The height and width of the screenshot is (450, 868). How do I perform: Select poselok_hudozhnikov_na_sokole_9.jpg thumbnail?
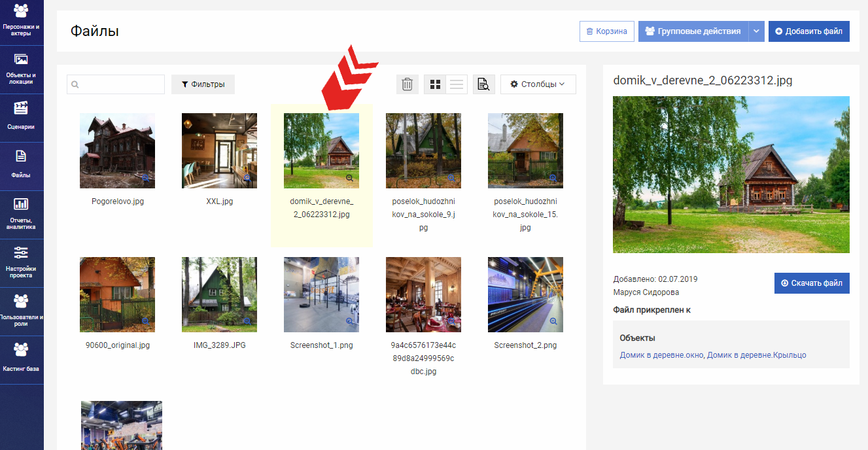[423, 150]
